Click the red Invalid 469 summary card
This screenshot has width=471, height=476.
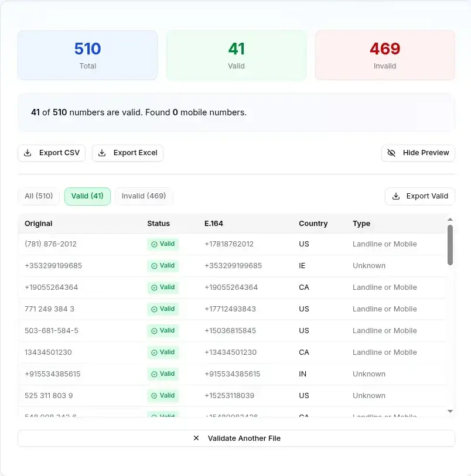[385, 55]
